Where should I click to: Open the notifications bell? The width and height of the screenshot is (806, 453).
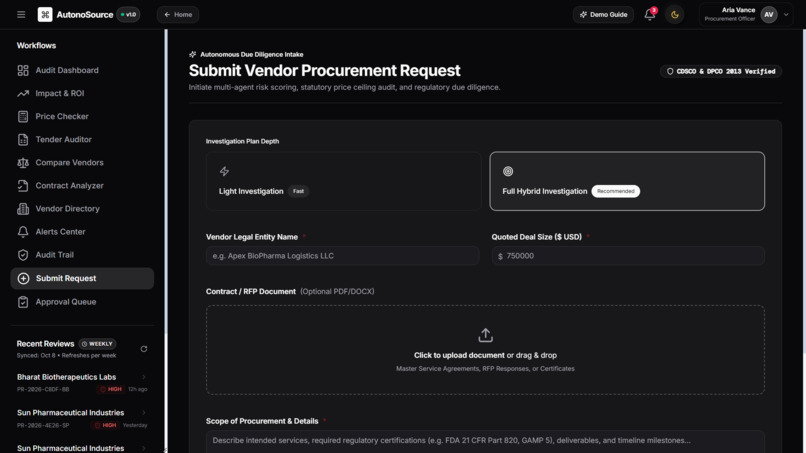pyautogui.click(x=650, y=14)
